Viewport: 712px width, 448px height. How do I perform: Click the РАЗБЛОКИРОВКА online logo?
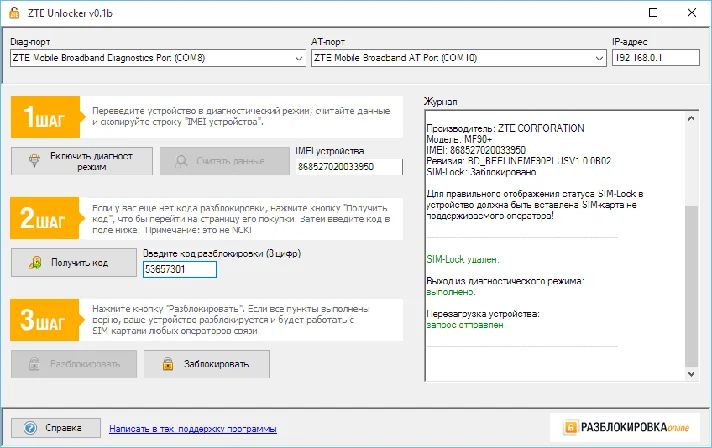626,427
